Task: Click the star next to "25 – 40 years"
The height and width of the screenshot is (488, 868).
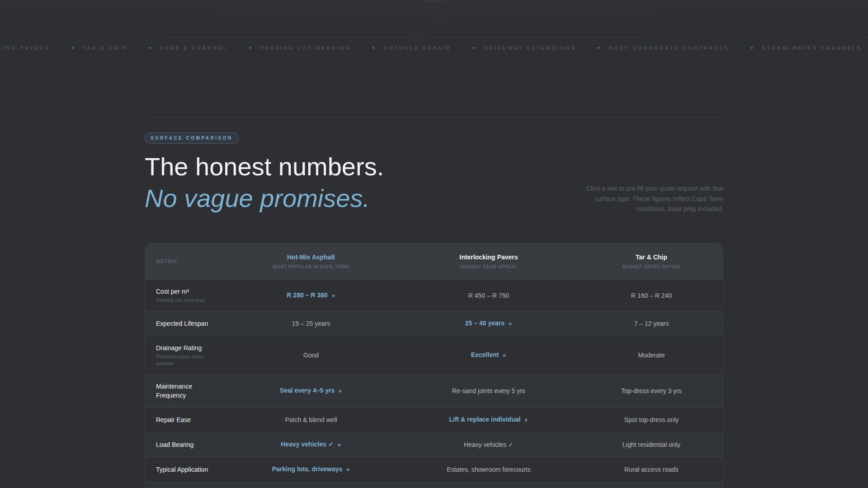Action: [x=510, y=324]
